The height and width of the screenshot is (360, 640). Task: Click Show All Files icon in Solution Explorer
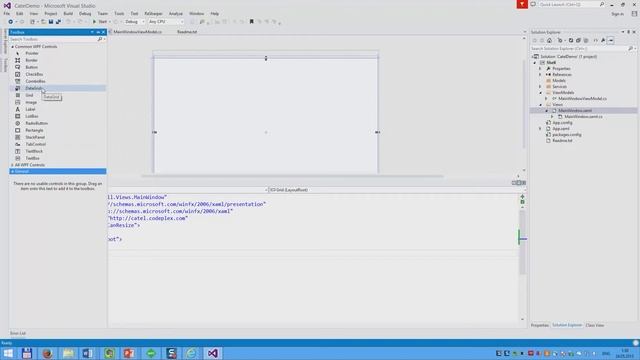tap(586, 40)
